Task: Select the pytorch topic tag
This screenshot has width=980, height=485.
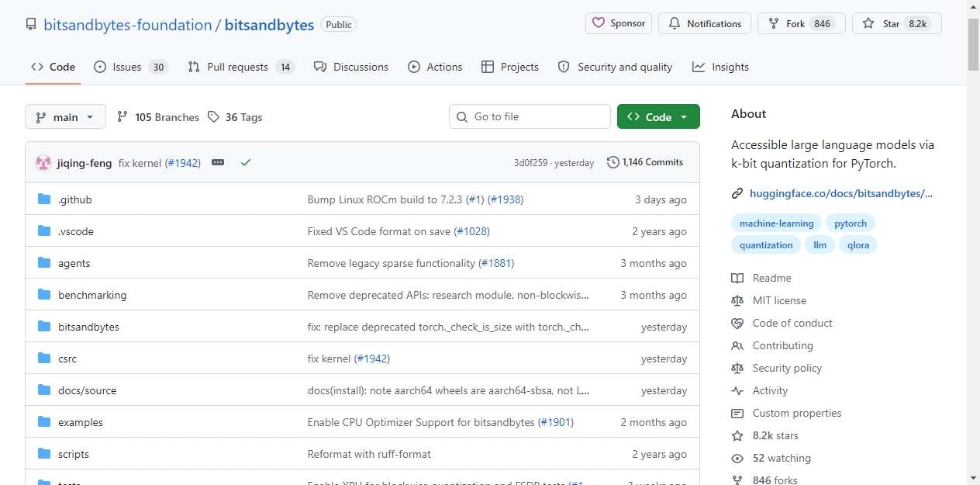Action: [851, 223]
